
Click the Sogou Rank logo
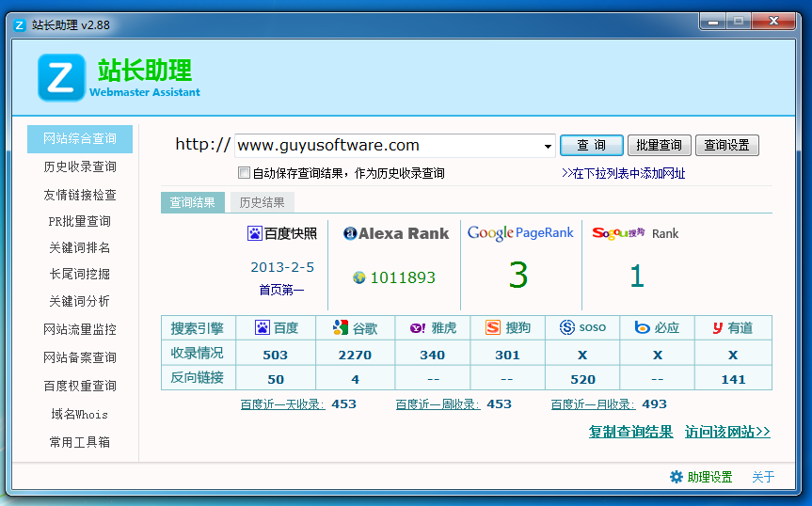pos(635,233)
